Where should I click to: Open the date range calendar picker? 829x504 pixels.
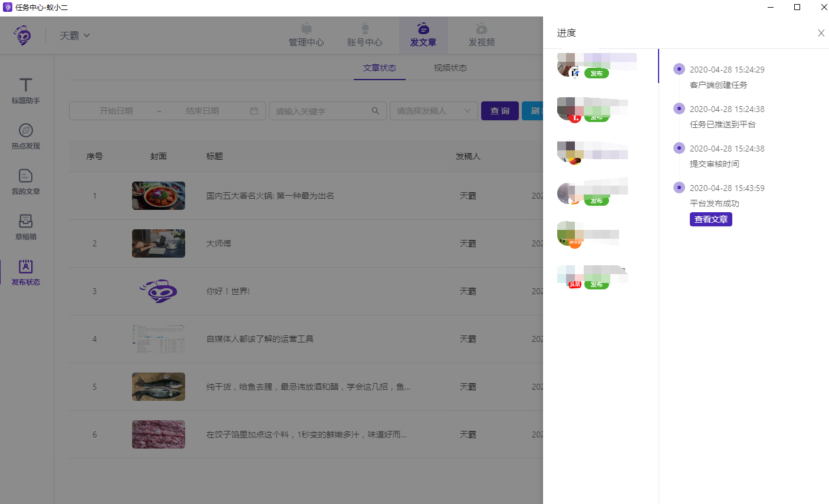click(254, 111)
